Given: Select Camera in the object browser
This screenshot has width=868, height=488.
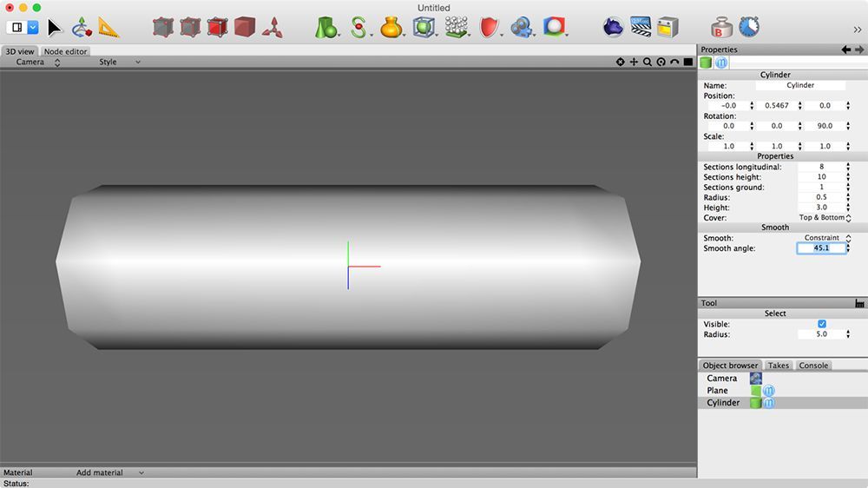Looking at the screenshot, I should [722, 379].
